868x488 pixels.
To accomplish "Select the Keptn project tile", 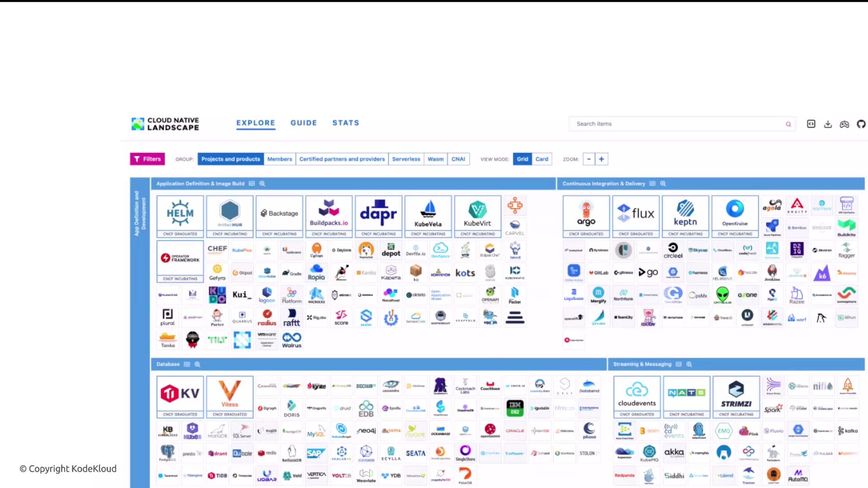I will [x=686, y=216].
